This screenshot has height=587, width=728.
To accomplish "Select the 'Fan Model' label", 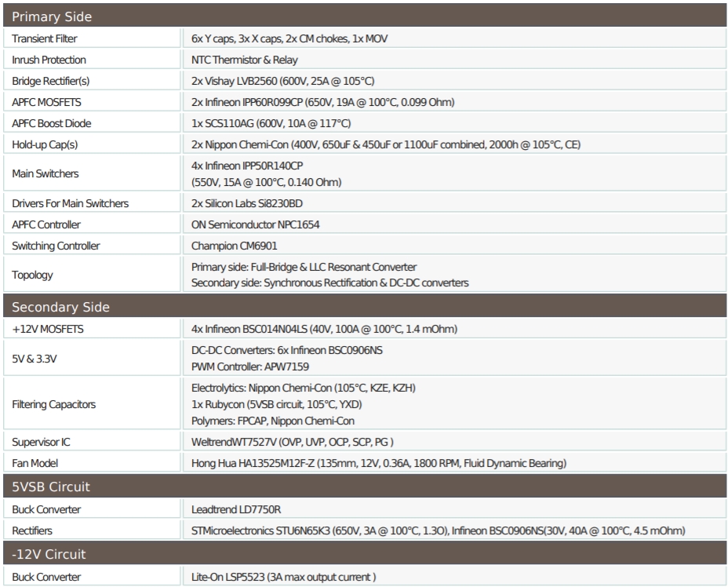I will click(35, 464).
